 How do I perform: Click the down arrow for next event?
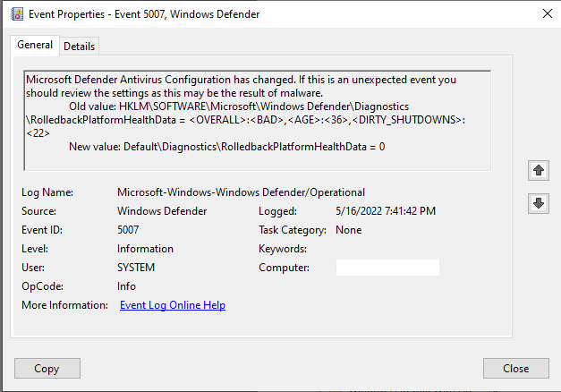click(539, 203)
